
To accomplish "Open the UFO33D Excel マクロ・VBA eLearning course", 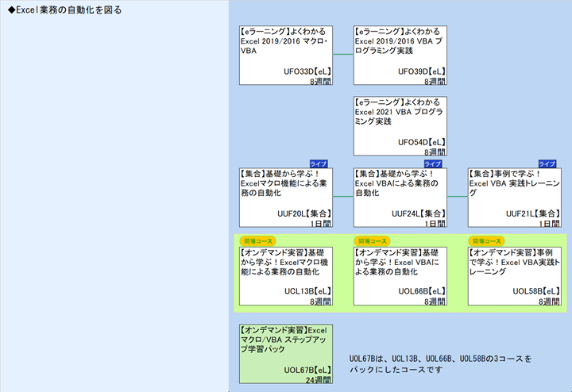I will pyautogui.click(x=286, y=55).
